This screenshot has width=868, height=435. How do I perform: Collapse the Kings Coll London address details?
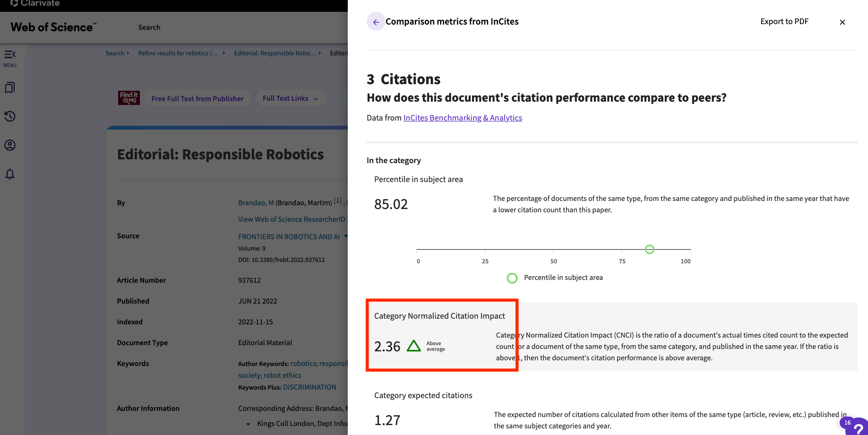click(x=248, y=424)
